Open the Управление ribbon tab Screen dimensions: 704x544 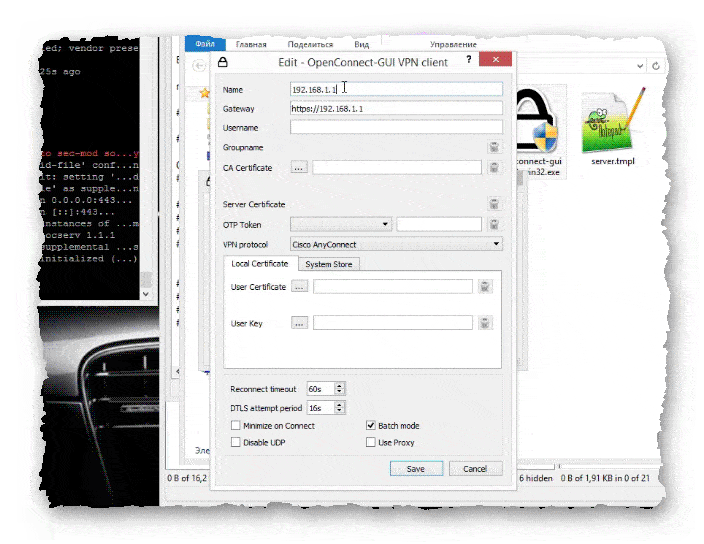click(453, 44)
